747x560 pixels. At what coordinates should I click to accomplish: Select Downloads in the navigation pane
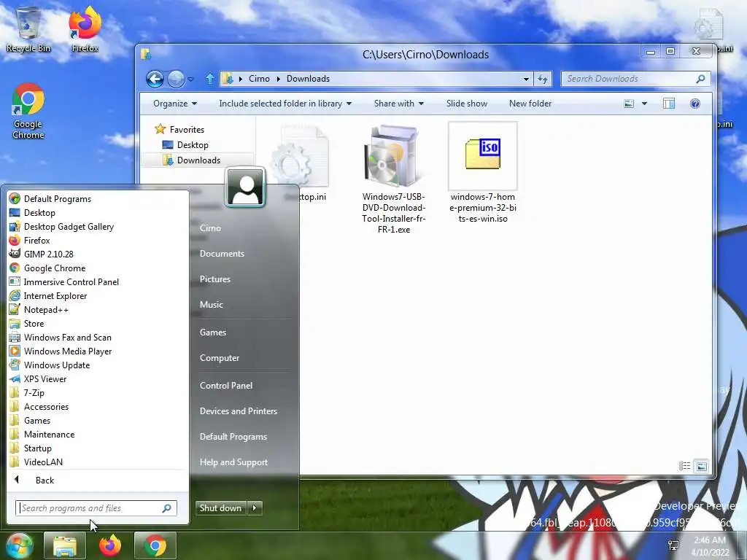point(198,160)
